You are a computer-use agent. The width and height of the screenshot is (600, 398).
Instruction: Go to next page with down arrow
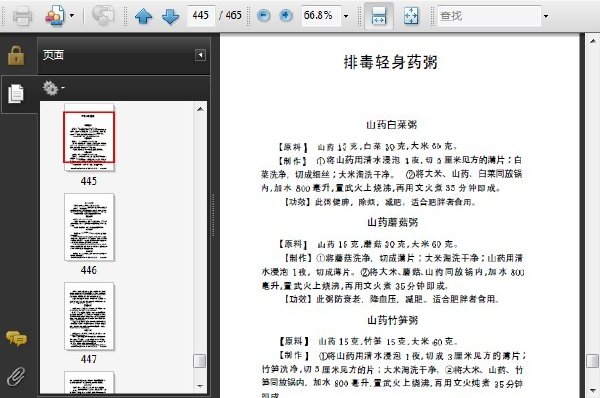170,16
